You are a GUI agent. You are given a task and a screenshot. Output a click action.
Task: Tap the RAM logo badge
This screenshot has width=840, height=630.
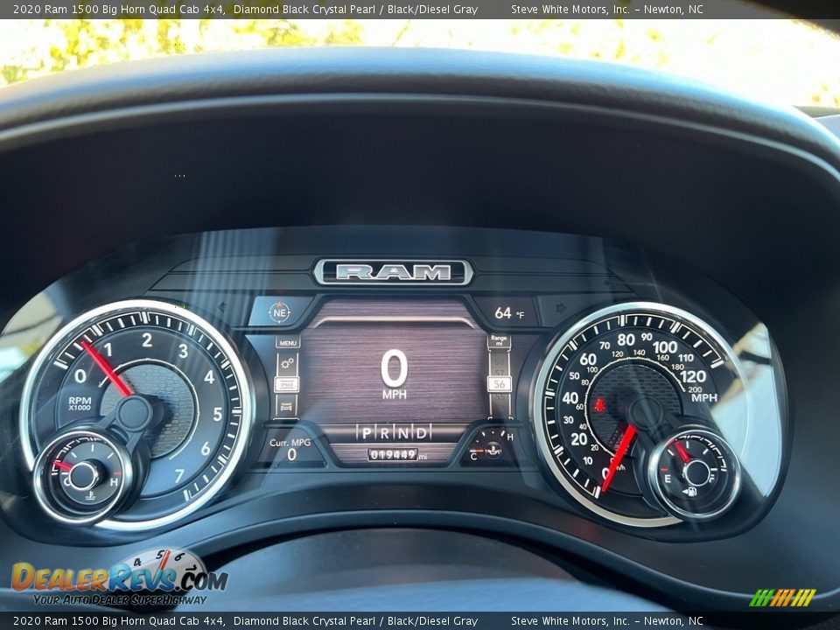pyautogui.click(x=393, y=272)
